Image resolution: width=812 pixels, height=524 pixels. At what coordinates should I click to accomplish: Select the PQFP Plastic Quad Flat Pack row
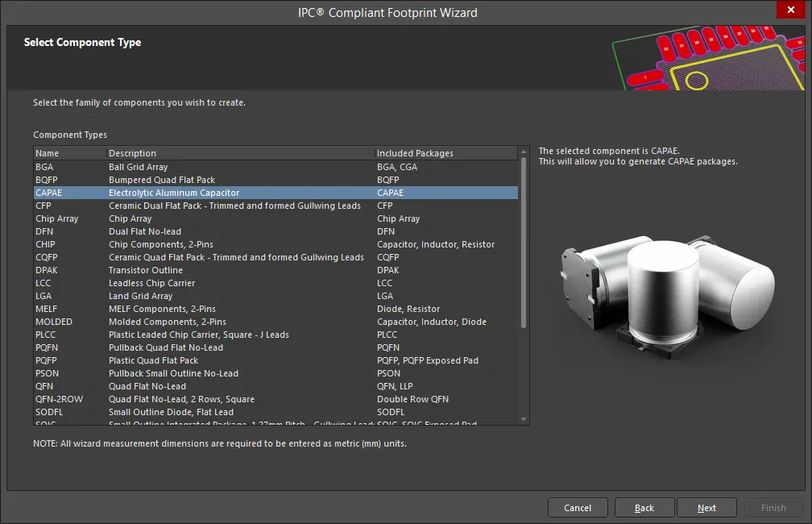click(x=276, y=360)
